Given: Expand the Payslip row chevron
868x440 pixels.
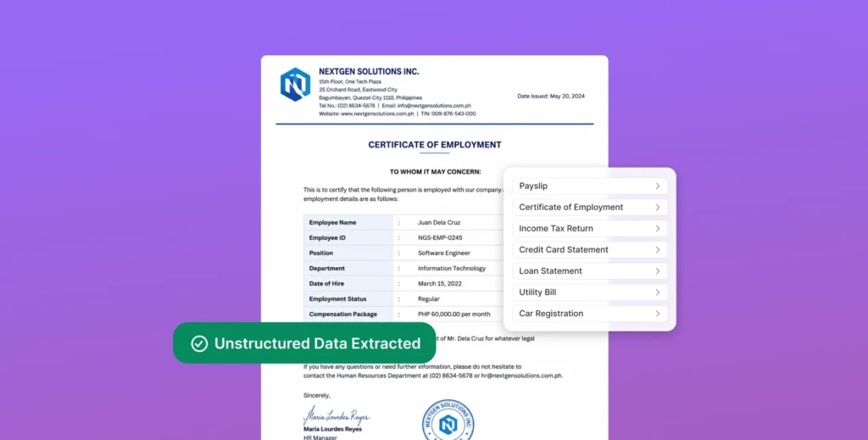Looking at the screenshot, I should pos(658,186).
